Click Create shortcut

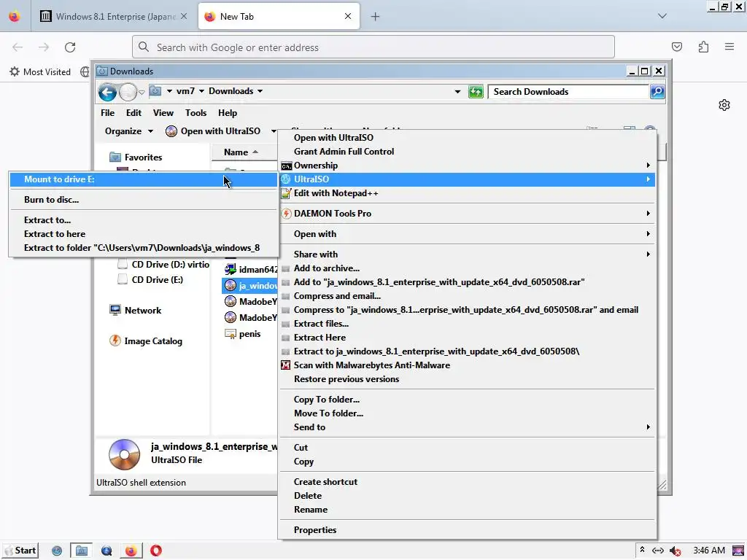468,482
